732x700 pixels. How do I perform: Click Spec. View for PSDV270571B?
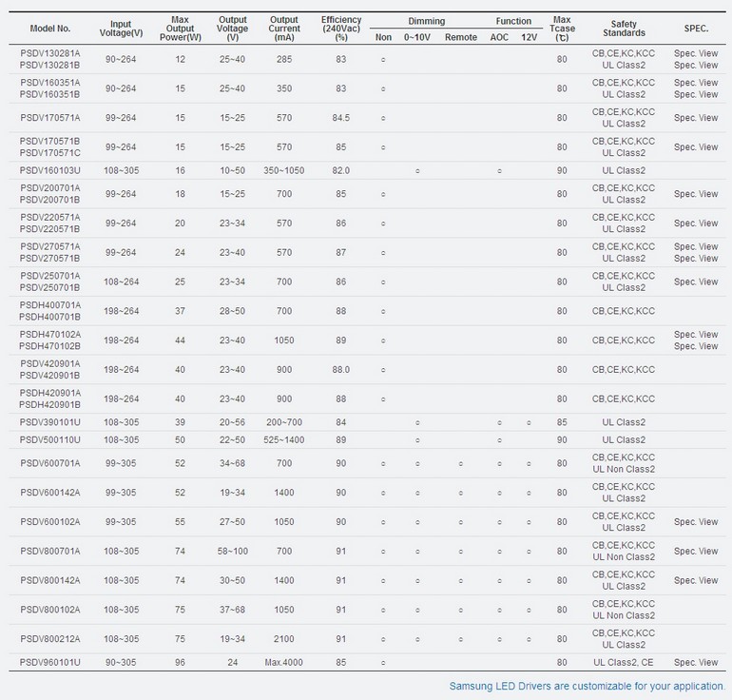tap(696, 259)
